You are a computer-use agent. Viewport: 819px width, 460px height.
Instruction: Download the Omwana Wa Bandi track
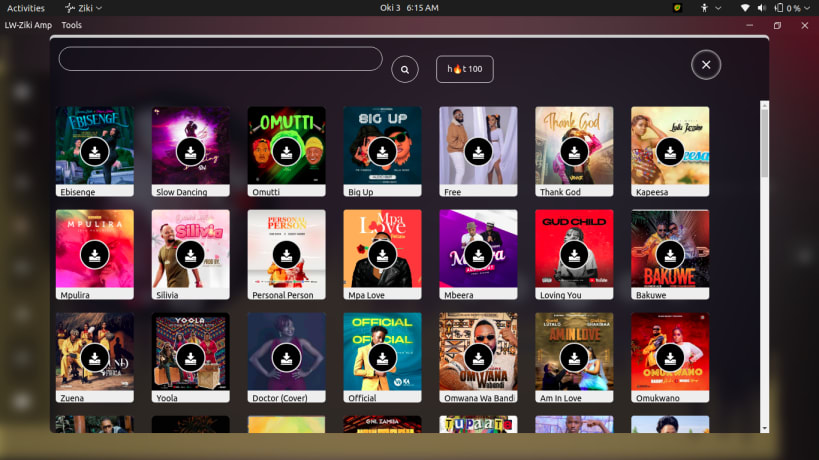pos(478,358)
